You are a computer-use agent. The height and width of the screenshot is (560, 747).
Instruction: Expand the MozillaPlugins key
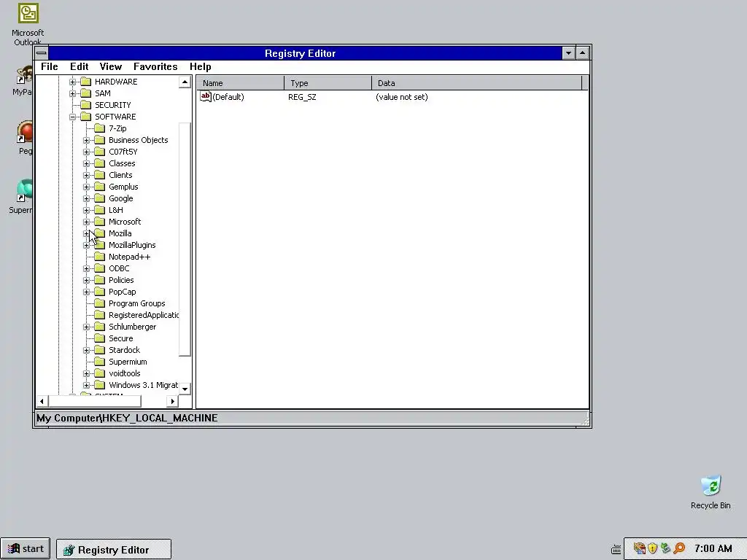[86, 245]
